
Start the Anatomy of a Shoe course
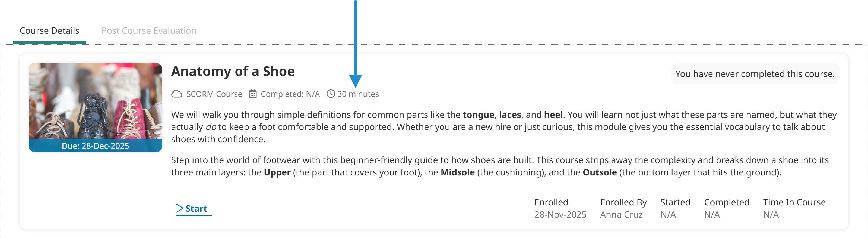coord(196,209)
